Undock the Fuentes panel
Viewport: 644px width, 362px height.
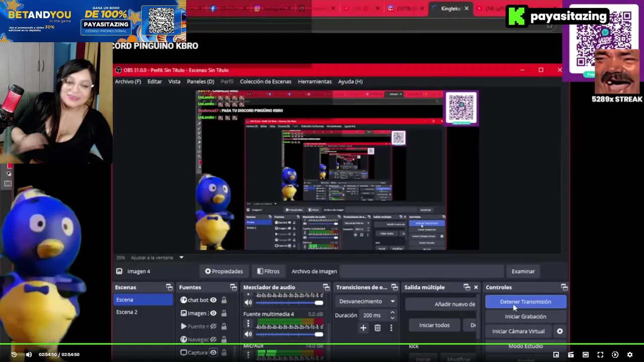coord(233,287)
